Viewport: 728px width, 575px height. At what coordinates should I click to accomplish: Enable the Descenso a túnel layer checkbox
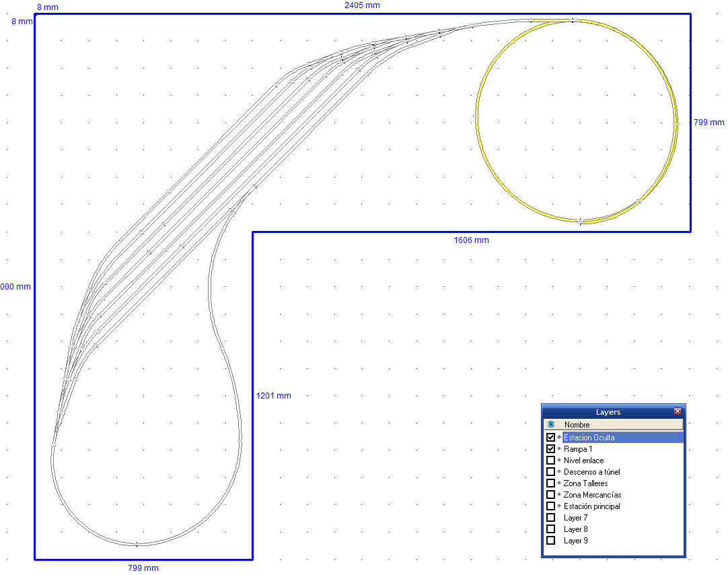550,471
